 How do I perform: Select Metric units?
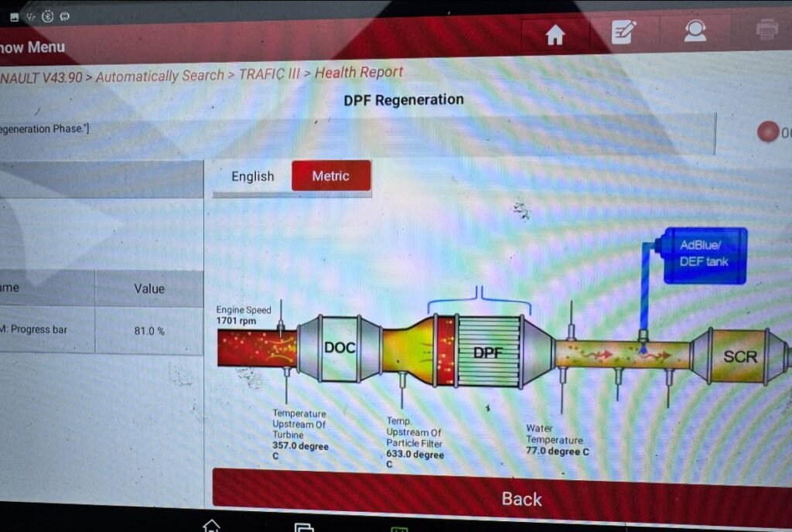pos(330,176)
